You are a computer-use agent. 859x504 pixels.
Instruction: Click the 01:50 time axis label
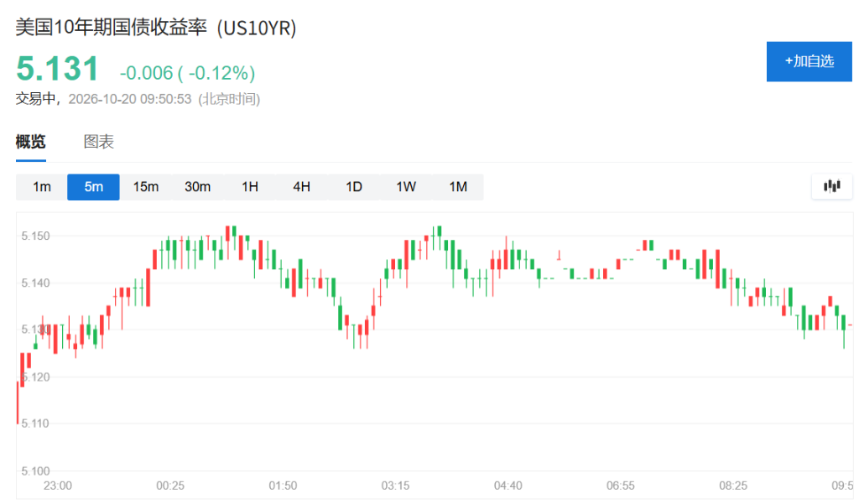[x=283, y=486]
